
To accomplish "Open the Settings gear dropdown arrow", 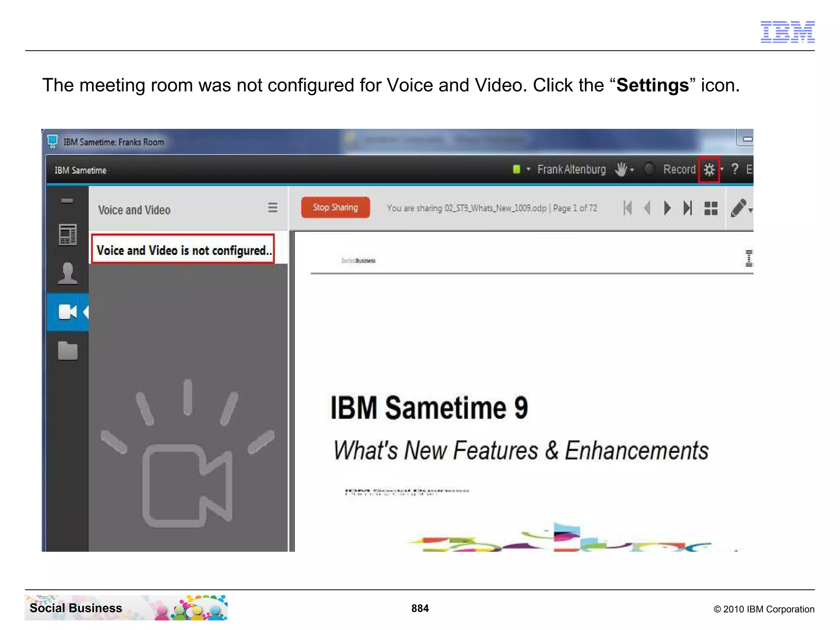I will [x=722, y=169].
